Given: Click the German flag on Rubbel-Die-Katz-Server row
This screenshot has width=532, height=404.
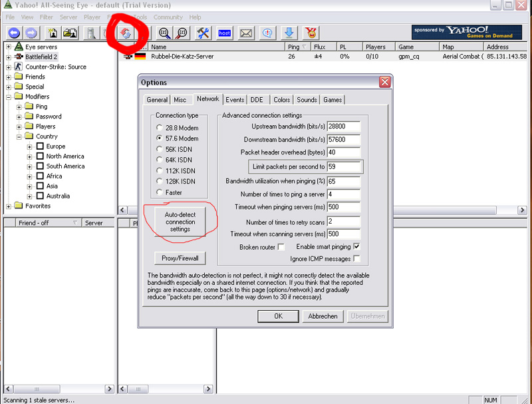Looking at the screenshot, I should tap(140, 57).
